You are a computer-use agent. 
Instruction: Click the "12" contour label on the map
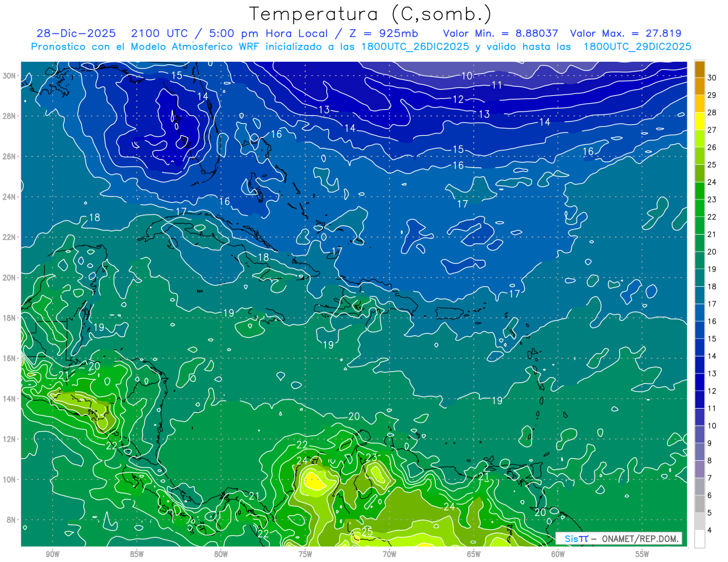pos(458,99)
